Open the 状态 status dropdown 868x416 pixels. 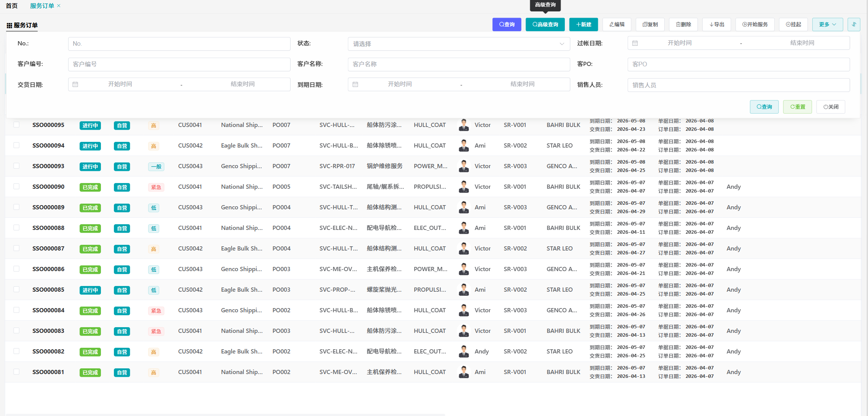pos(459,44)
